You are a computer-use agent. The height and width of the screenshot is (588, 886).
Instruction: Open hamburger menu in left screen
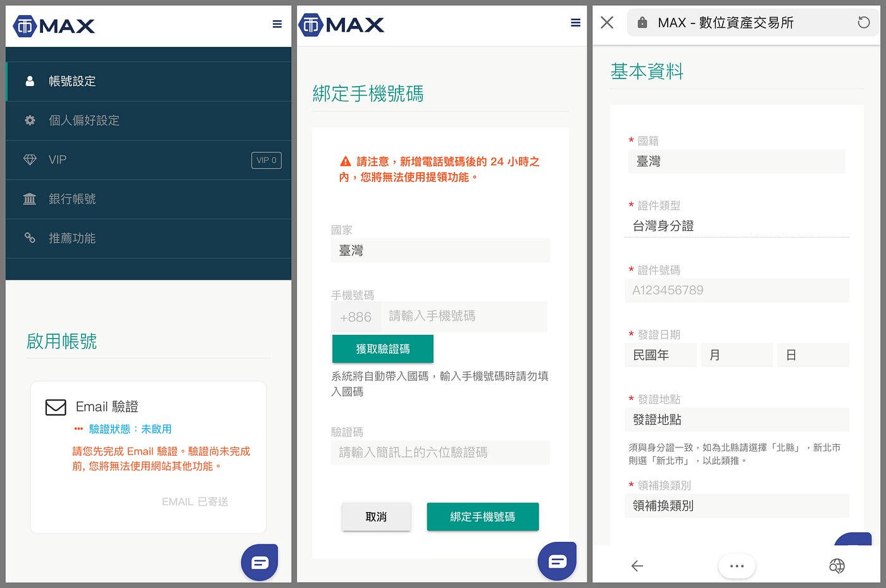277,24
